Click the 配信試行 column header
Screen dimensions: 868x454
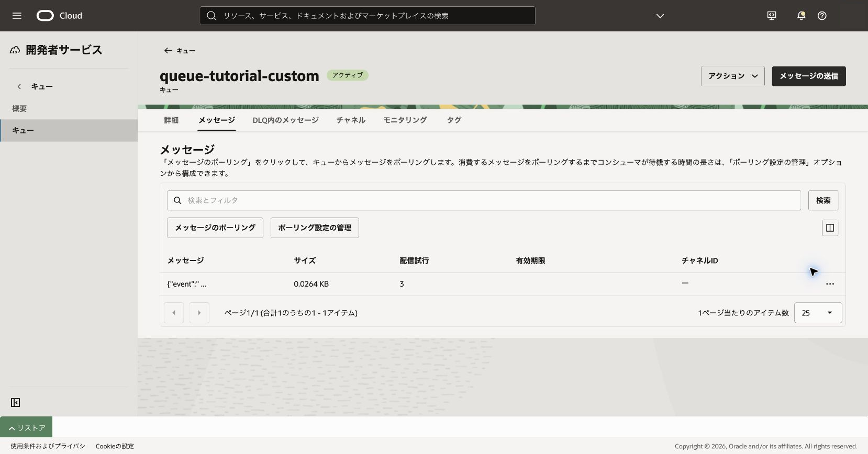(414, 260)
